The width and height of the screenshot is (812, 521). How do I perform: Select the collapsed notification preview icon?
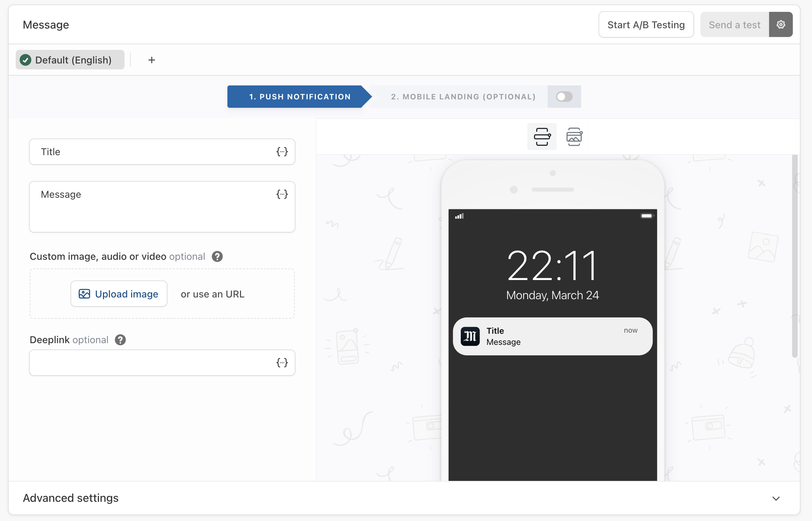(x=542, y=137)
